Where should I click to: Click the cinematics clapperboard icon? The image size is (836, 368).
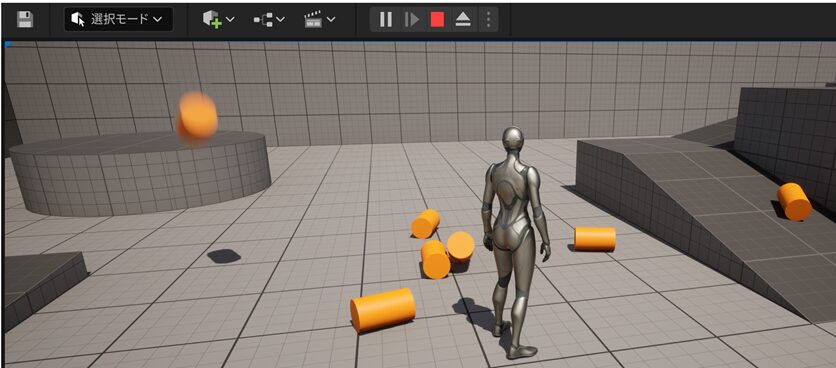point(313,20)
